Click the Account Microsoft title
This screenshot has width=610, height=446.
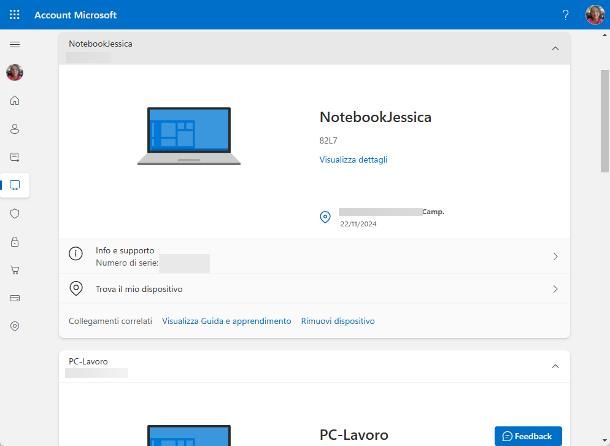(x=75, y=15)
